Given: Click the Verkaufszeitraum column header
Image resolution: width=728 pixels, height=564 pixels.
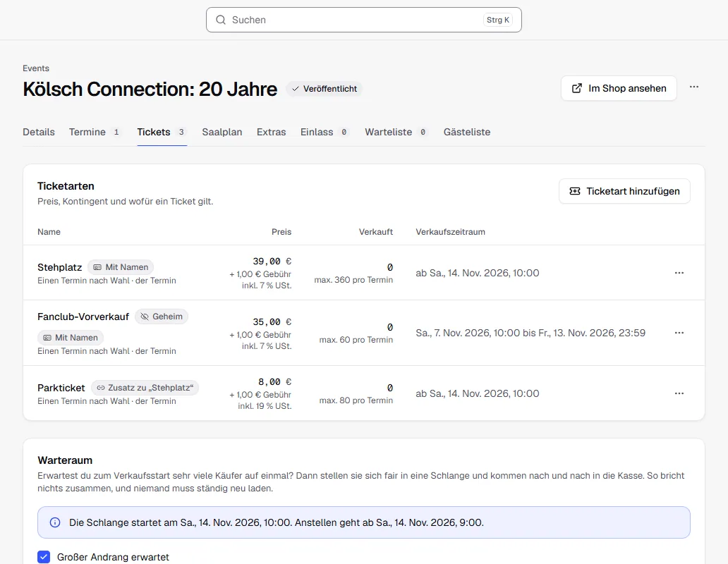Looking at the screenshot, I should pyautogui.click(x=450, y=232).
